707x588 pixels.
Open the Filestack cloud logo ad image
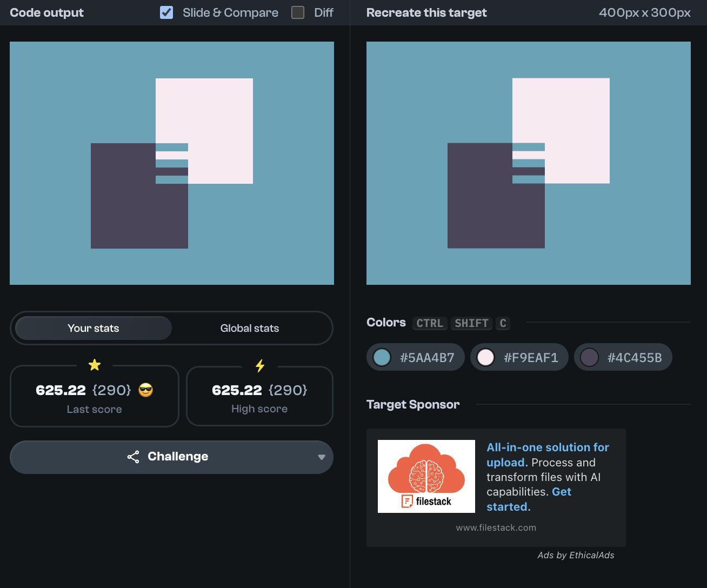(426, 476)
